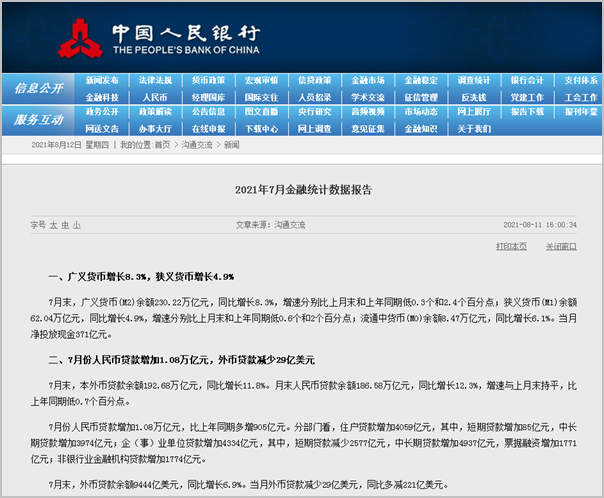This screenshot has width=604, height=498.
Task: Open the 调查统计 menu item
Action: pos(474,80)
